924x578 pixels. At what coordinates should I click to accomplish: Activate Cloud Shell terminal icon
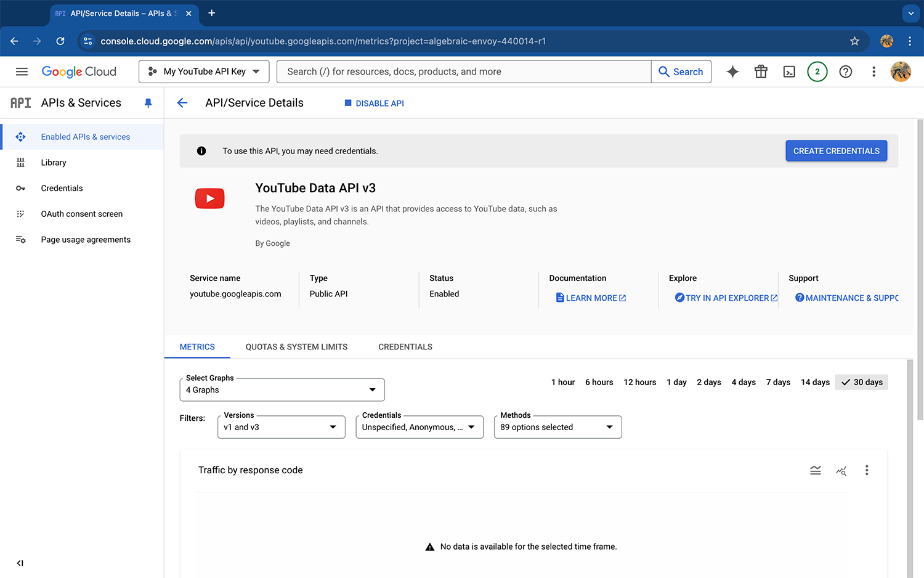[x=789, y=71]
